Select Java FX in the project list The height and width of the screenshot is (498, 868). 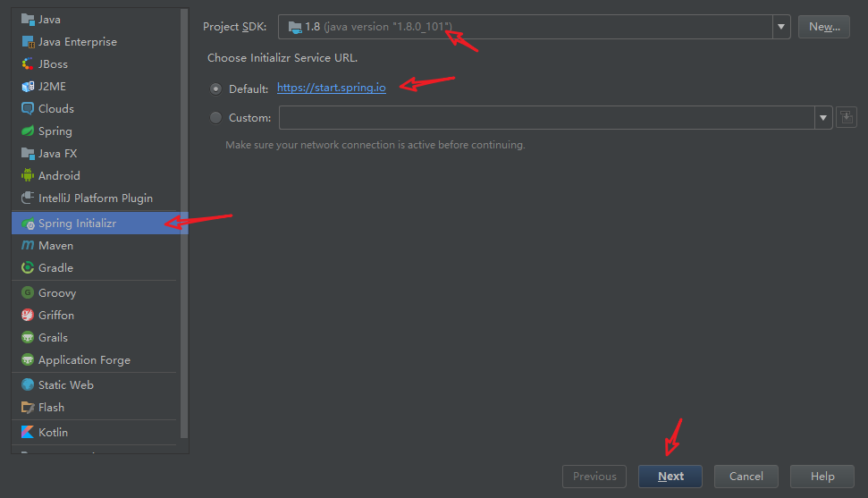(x=96, y=154)
